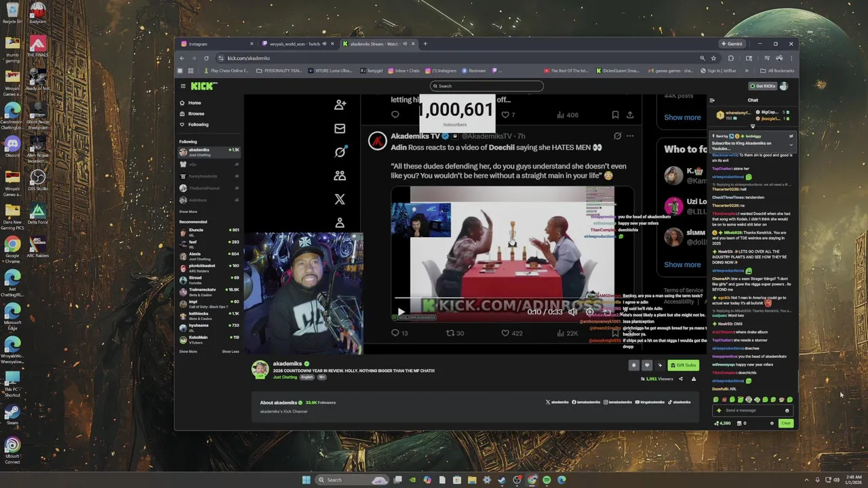Open the PERSONALITY TRAI... bookmark folder

(278, 70)
